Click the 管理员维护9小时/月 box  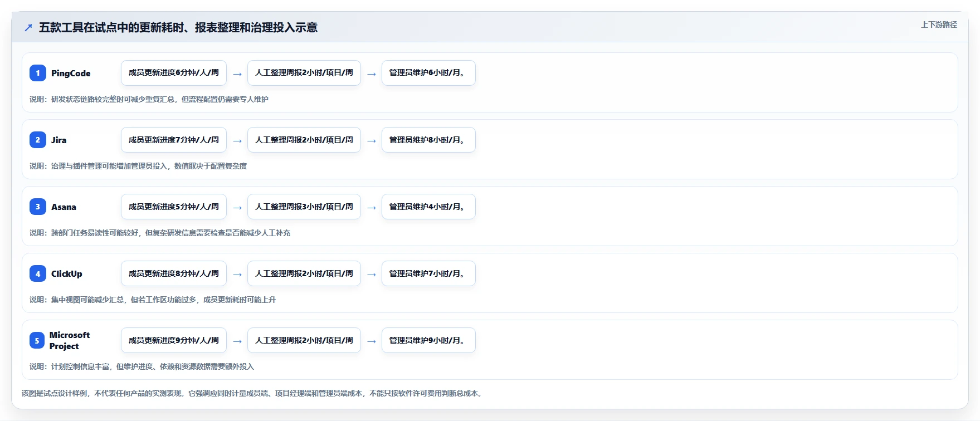point(428,340)
